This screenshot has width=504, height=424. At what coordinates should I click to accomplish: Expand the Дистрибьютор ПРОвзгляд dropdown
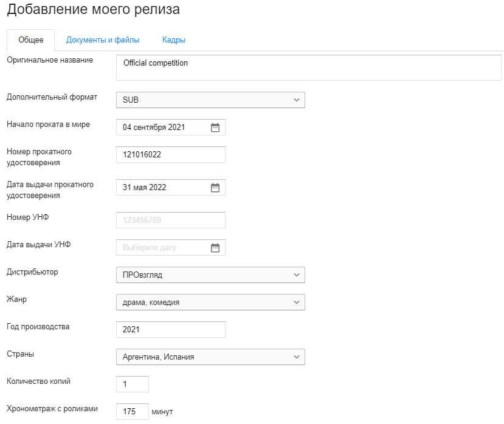coord(210,275)
